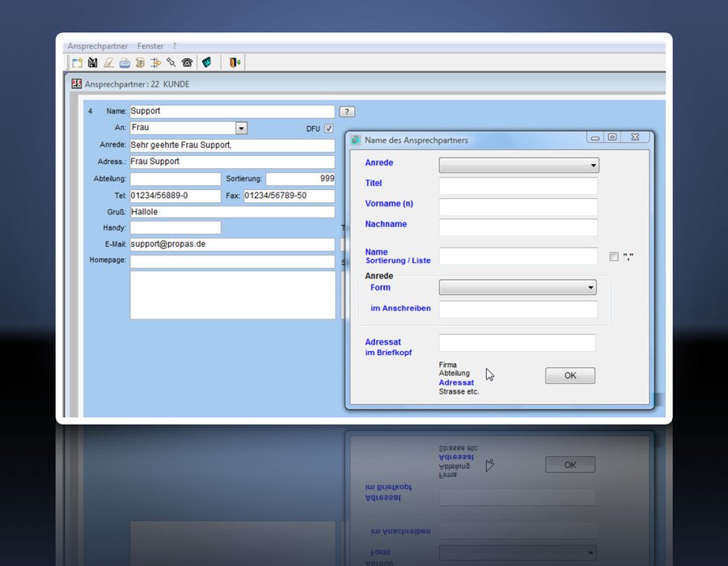Click the Adress. field with Frau Support
Image resolution: width=728 pixels, height=566 pixels.
pyautogui.click(x=232, y=162)
